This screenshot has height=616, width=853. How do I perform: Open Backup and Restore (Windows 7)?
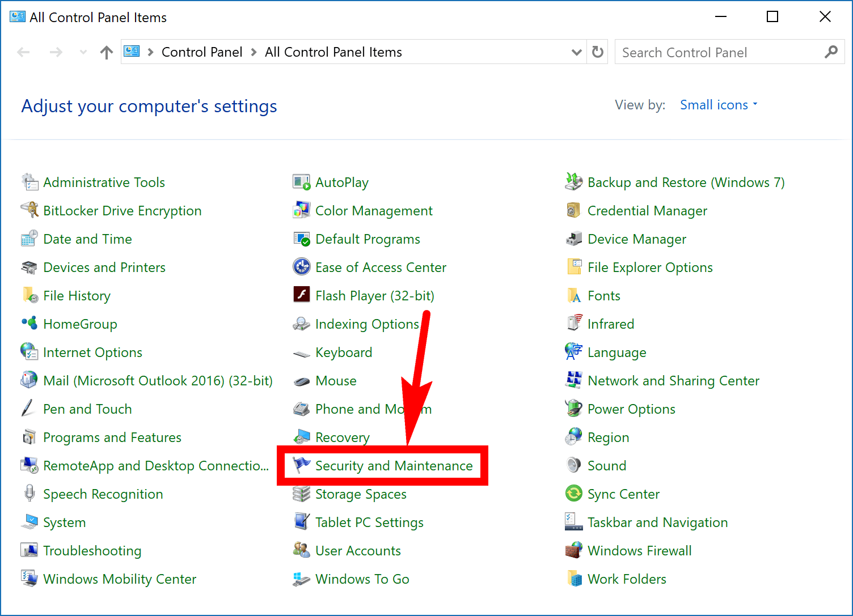pyautogui.click(x=686, y=182)
